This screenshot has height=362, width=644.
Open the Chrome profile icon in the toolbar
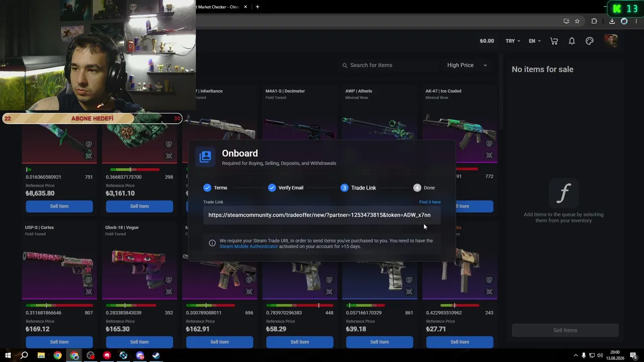[x=624, y=21]
